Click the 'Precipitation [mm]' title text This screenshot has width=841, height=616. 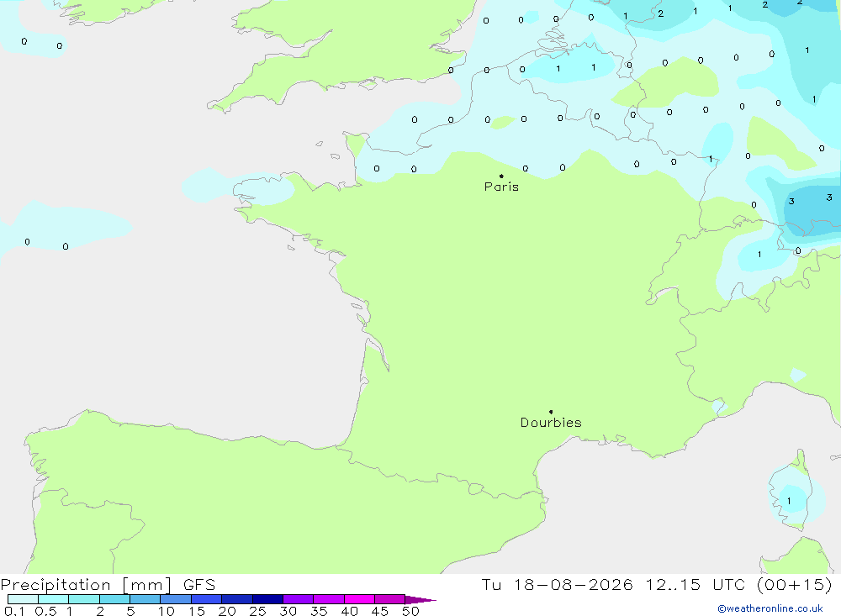tap(86, 585)
